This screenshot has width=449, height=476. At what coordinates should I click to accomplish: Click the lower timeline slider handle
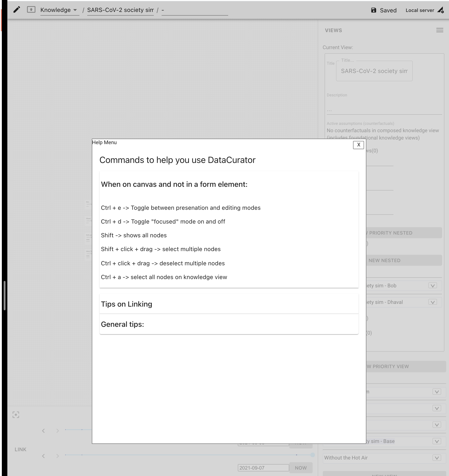coord(312,455)
